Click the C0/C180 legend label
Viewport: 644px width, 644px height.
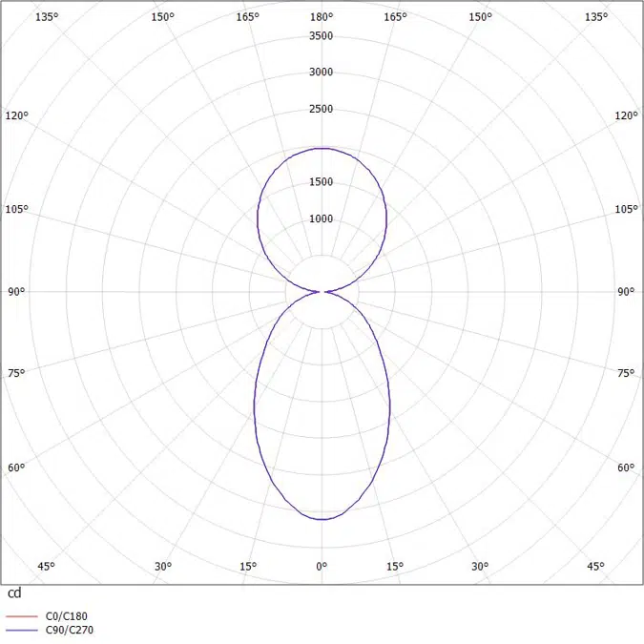click(67, 616)
